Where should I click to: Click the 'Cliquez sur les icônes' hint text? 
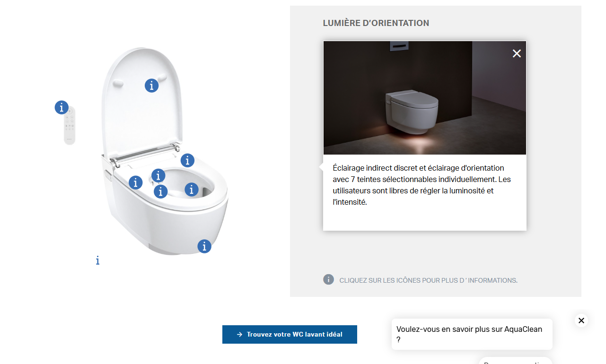[429, 280]
